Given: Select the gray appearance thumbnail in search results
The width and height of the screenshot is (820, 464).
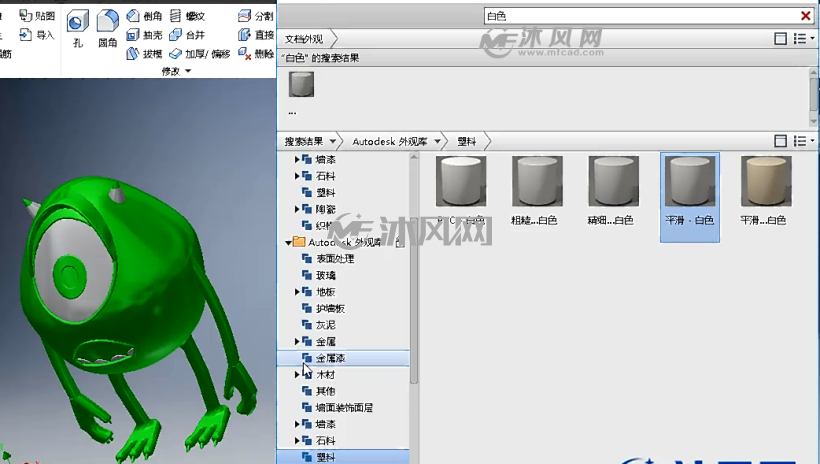Looking at the screenshot, I should coord(302,84).
